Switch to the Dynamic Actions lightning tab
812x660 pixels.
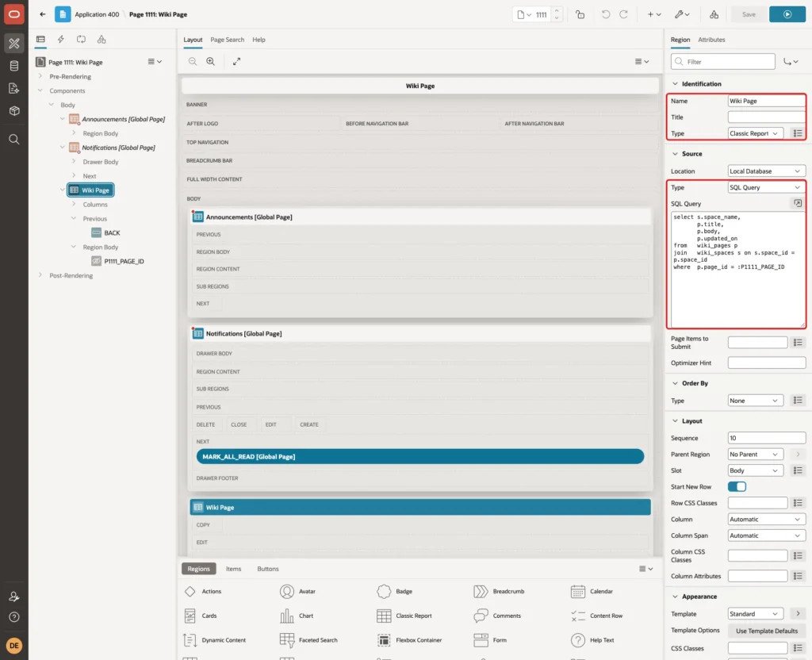tap(60, 40)
